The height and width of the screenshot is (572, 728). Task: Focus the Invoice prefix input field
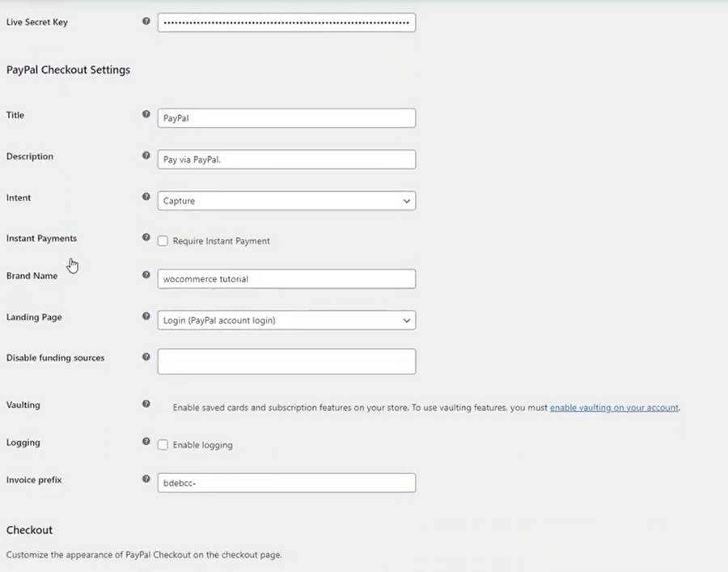286,483
